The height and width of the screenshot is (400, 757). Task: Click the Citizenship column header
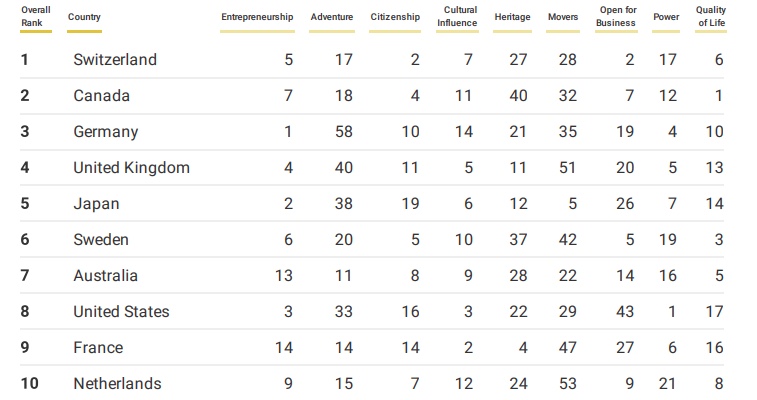(395, 17)
